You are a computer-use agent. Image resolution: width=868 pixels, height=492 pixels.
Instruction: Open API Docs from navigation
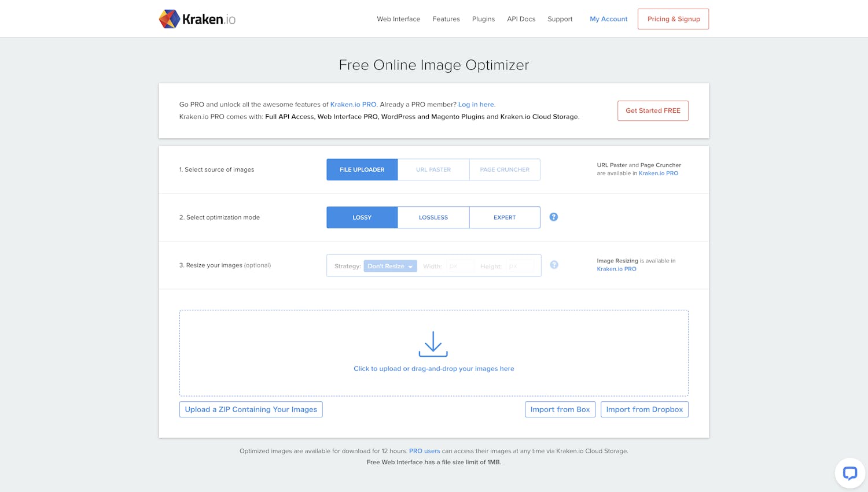(x=521, y=19)
